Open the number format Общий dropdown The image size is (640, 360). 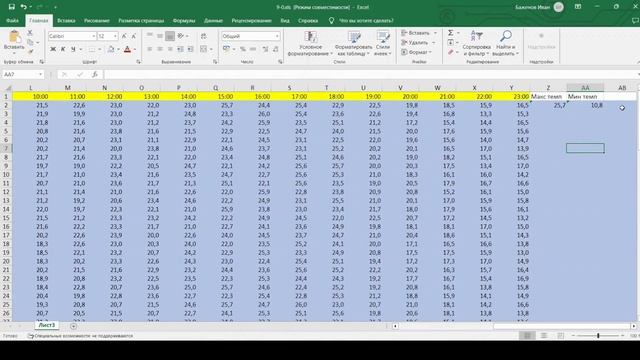[x=277, y=36]
